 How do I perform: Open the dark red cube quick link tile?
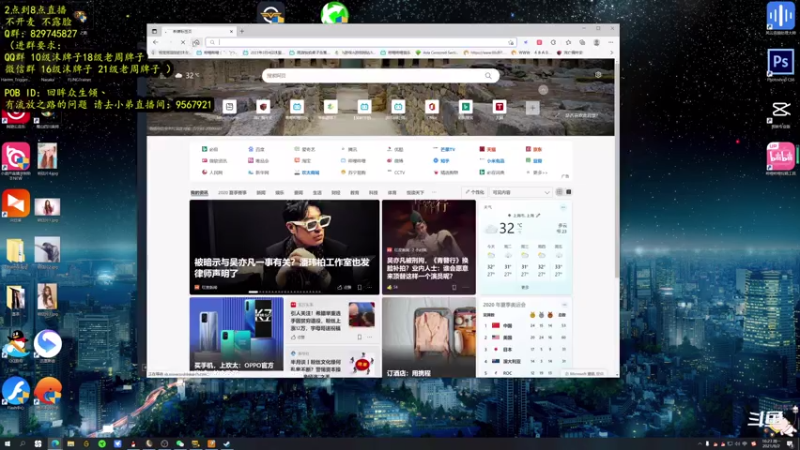pos(263,107)
